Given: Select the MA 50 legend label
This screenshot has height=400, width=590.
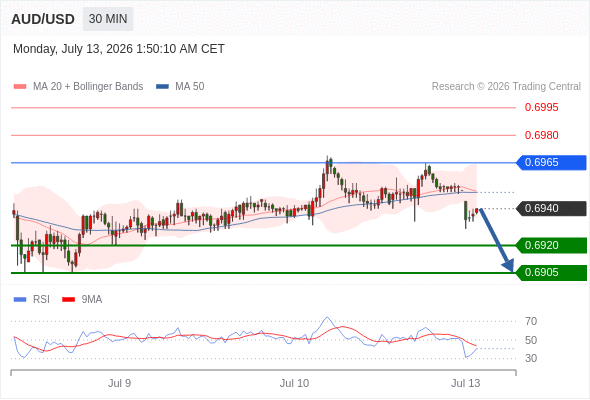Looking at the screenshot, I should (x=190, y=87).
